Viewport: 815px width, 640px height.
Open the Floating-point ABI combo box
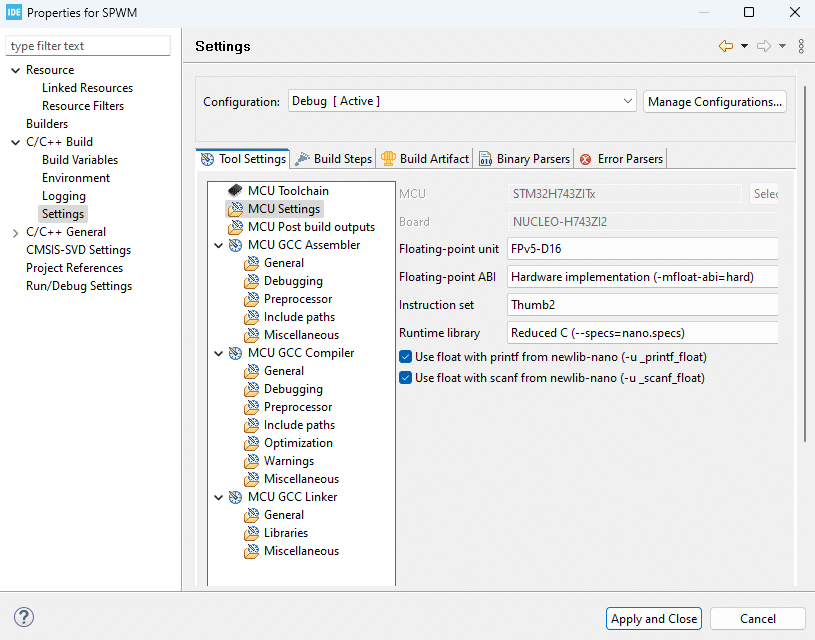(x=642, y=277)
